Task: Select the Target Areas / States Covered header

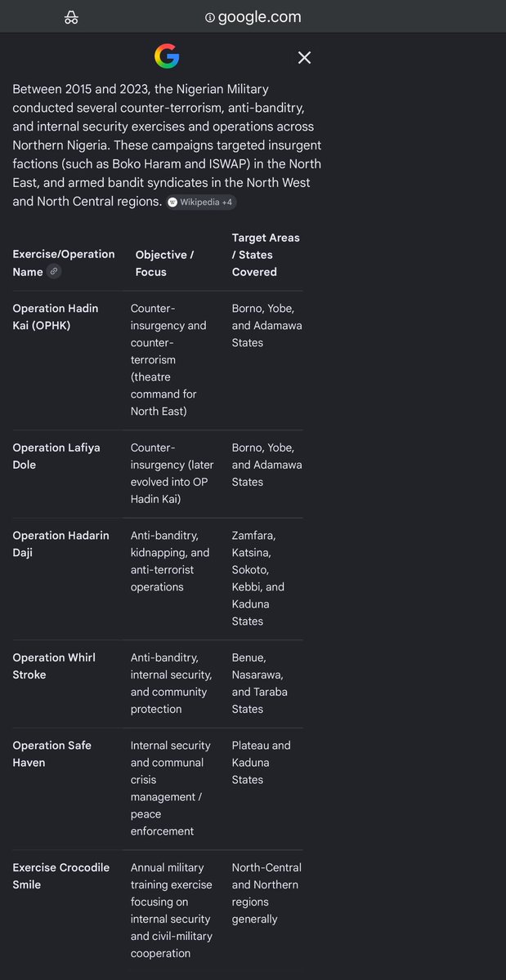Action: [x=266, y=255]
